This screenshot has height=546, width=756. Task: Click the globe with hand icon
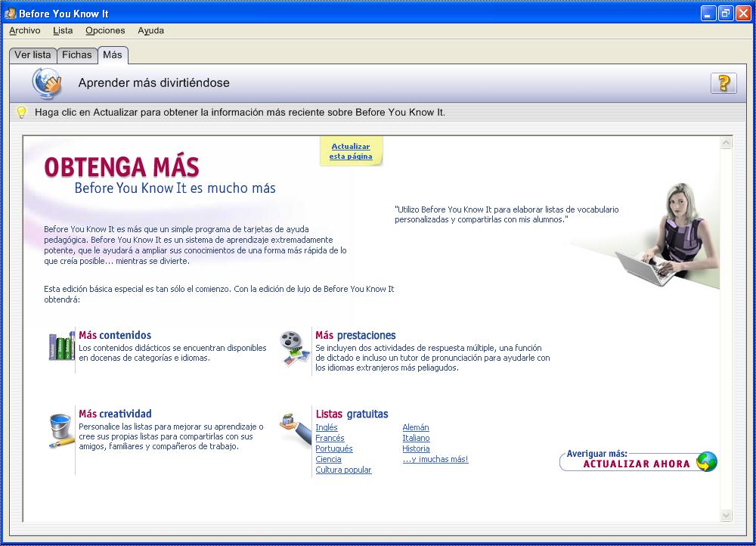tap(47, 82)
